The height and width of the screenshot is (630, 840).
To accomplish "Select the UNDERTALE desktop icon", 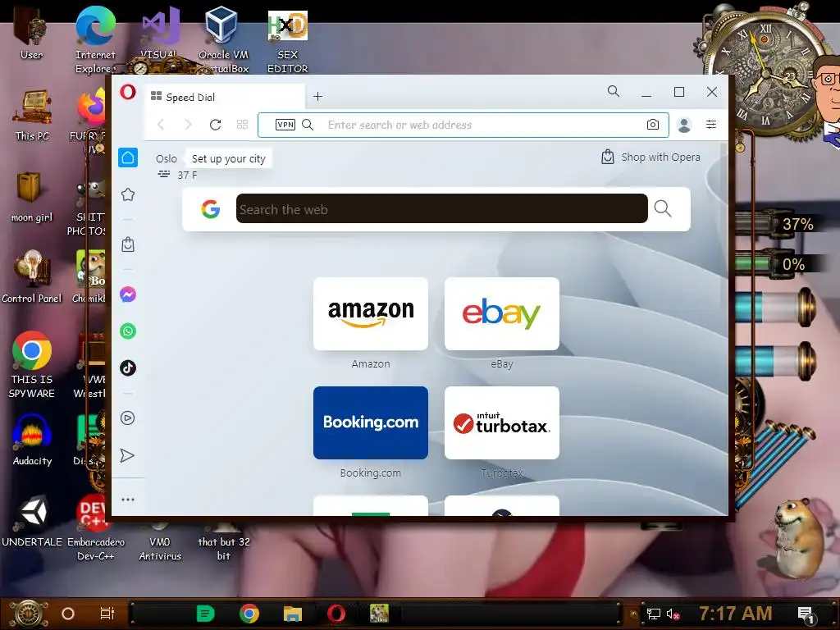I will pyautogui.click(x=32, y=521).
